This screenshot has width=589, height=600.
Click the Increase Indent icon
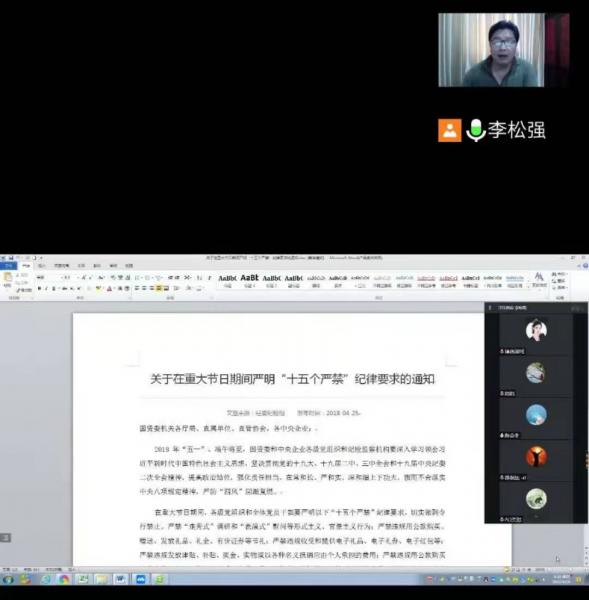click(x=178, y=278)
